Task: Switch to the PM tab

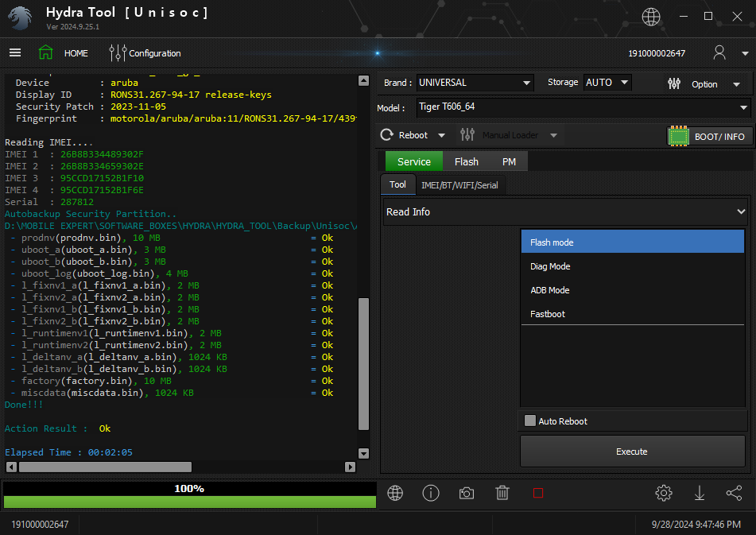Action: (509, 161)
